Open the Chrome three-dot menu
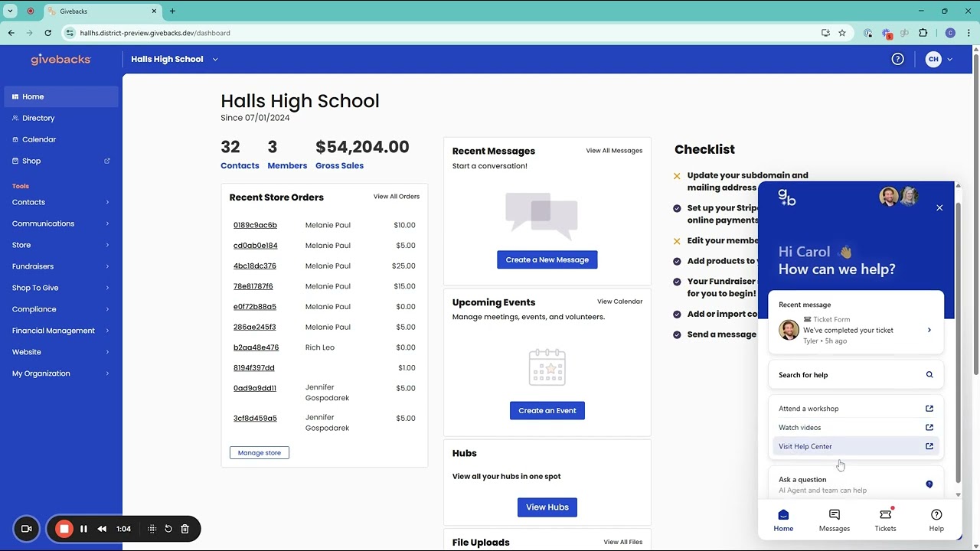Image resolution: width=980 pixels, height=551 pixels. (x=969, y=33)
